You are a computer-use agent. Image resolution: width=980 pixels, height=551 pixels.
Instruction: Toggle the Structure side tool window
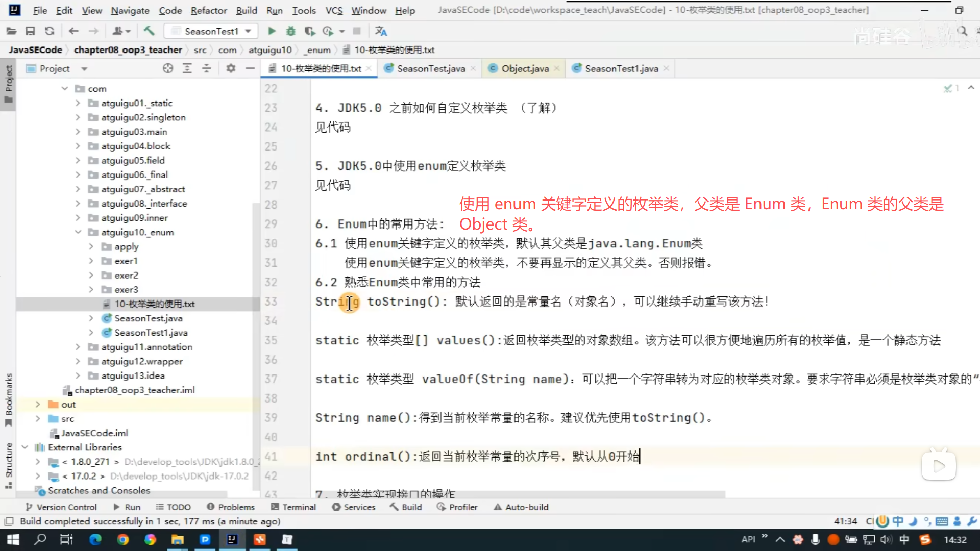(x=9, y=465)
